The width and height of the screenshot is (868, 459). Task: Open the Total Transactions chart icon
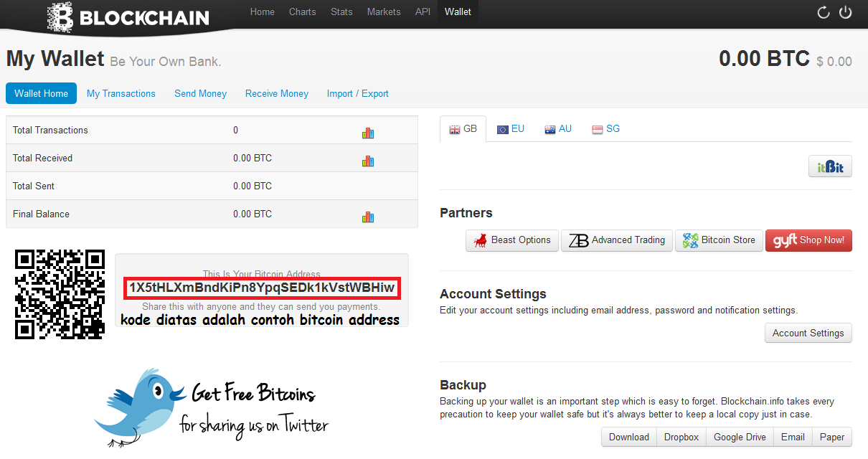point(368,133)
